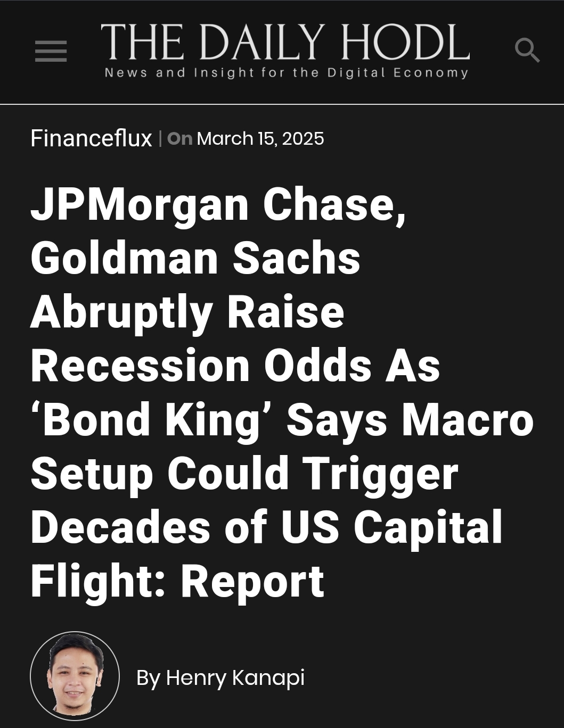Click the search magnifier icon

(x=527, y=51)
